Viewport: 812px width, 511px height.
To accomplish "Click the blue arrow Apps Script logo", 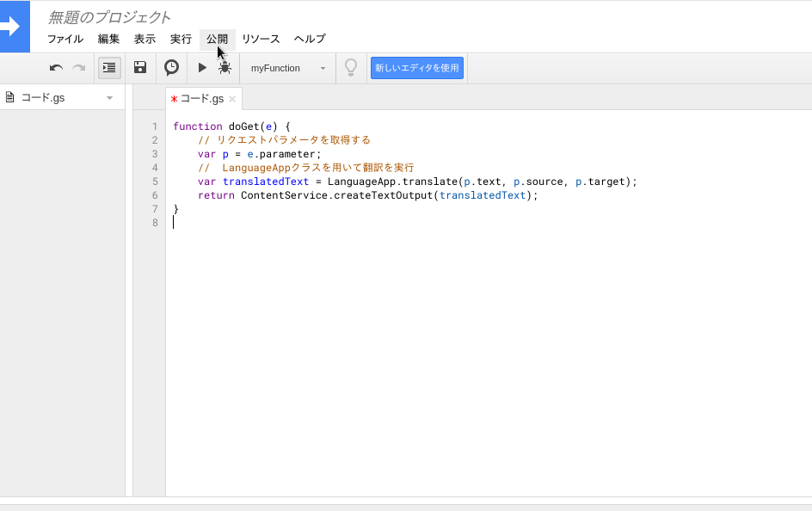I will pyautogui.click(x=13, y=26).
